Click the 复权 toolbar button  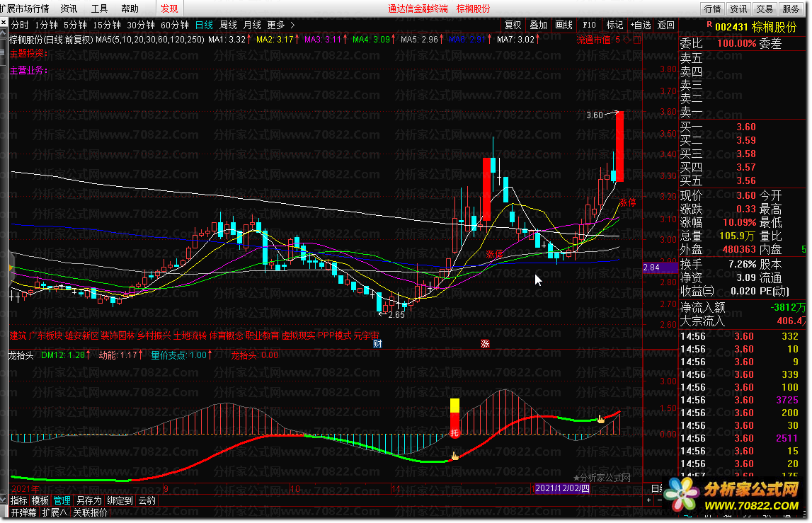[513, 25]
